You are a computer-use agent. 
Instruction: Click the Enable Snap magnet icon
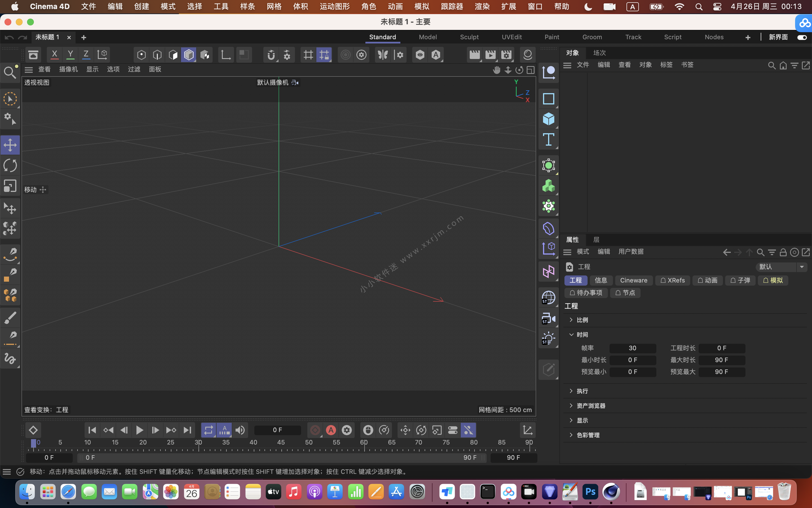pos(271,55)
